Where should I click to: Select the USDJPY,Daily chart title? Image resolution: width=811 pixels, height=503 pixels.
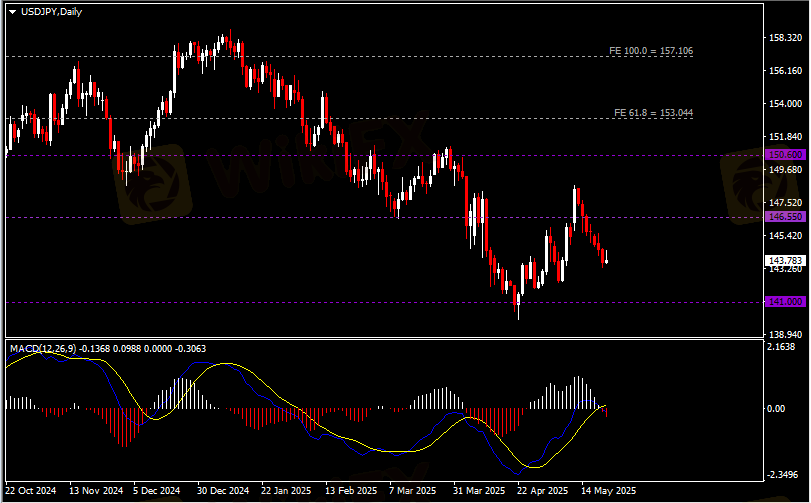(x=51, y=12)
